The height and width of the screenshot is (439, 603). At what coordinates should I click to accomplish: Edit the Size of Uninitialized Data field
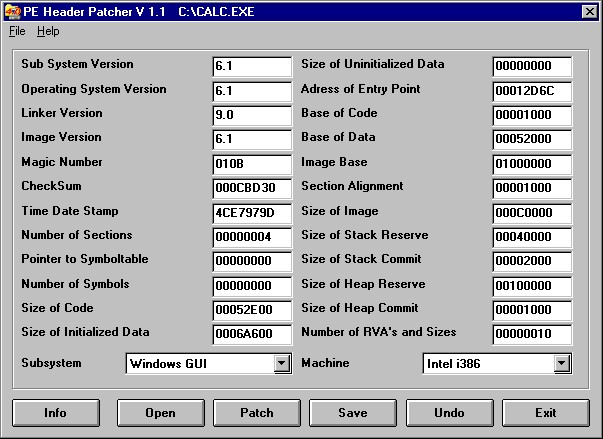532,67
